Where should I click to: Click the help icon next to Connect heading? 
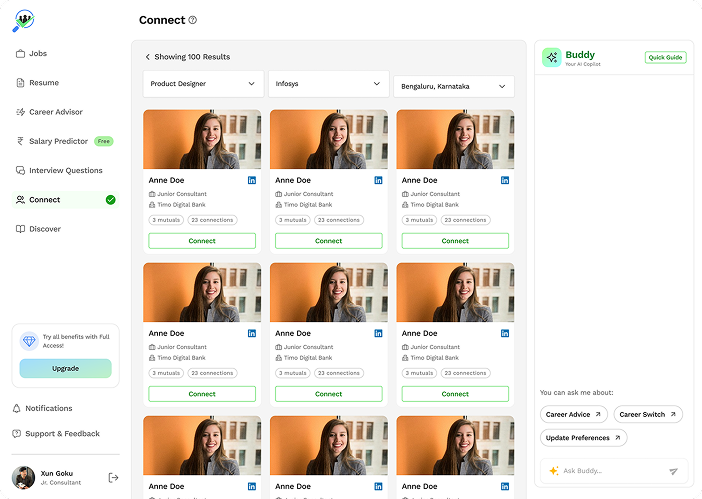click(x=193, y=20)
